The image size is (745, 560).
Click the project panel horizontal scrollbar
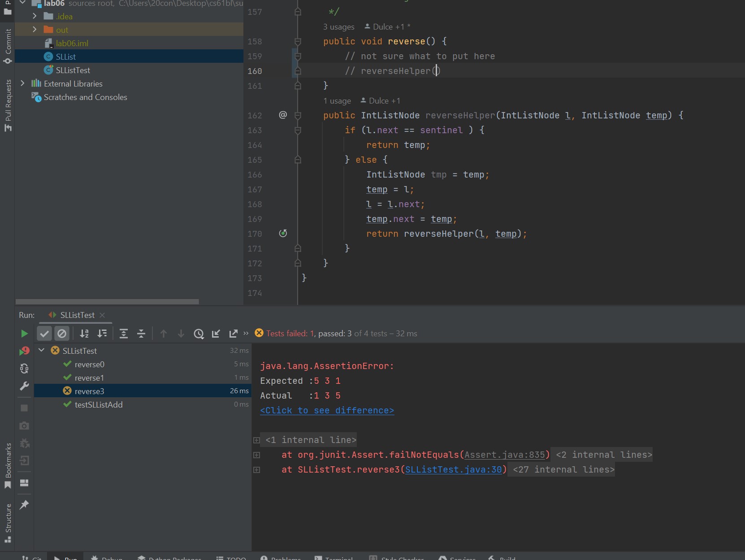pos(107,302)
